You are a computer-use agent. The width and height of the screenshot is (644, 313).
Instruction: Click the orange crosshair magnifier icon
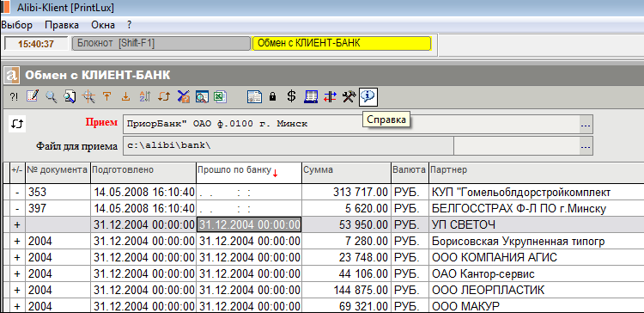(x=88, y=97)
